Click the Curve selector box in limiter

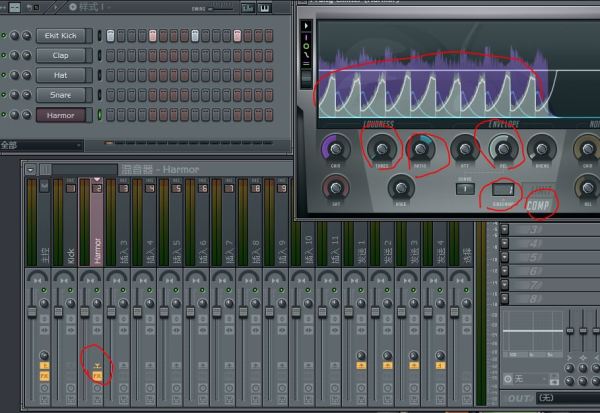coord(465,189)
